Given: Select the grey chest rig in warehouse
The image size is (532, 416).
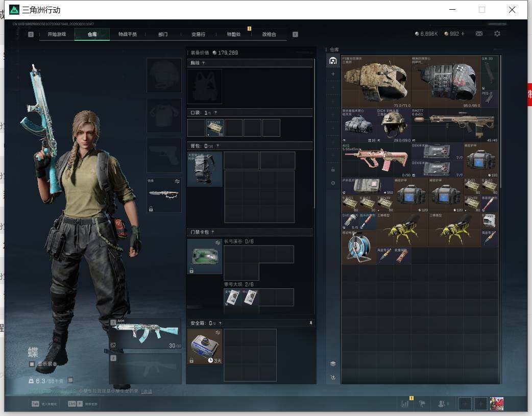Looking at the screenshot, I should [x=359, y=125].
